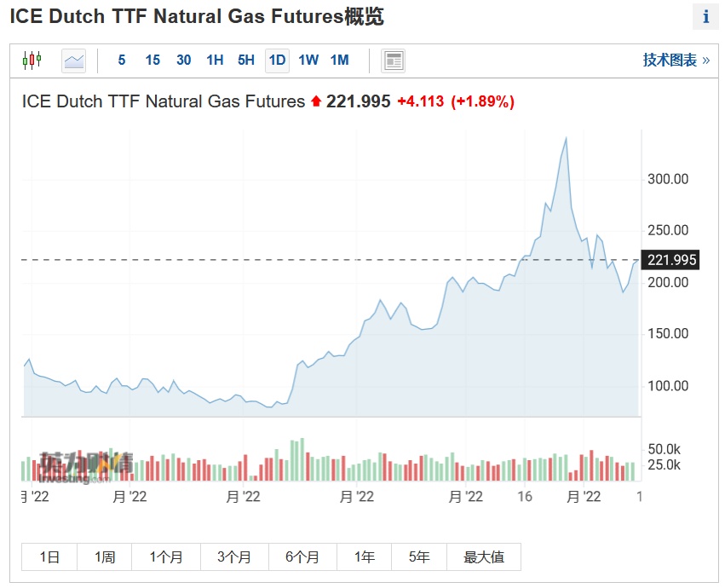The height and width of the screenshot is (588, 725).
Task: Choose the 1M interval
Action: [339, 61]
